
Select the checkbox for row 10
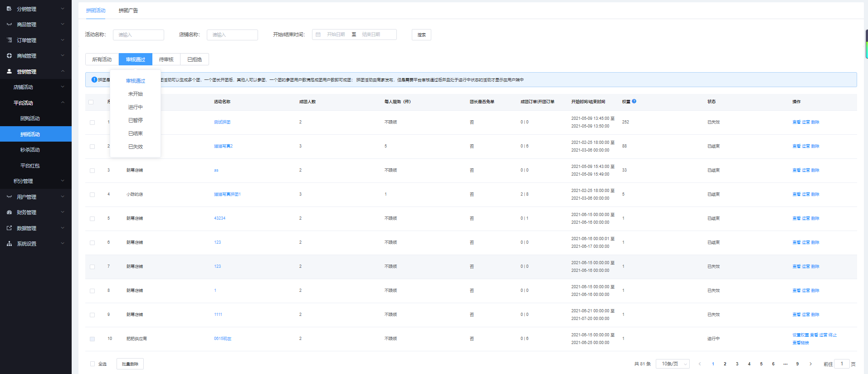click(x=93, y=339)
